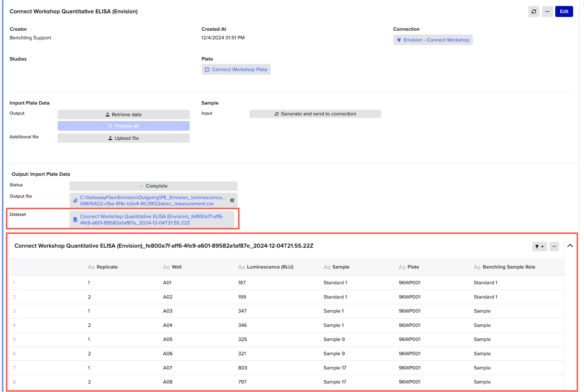Click luminescence value 325
This screenshot has width=584, height=392.
pos(242,339)
